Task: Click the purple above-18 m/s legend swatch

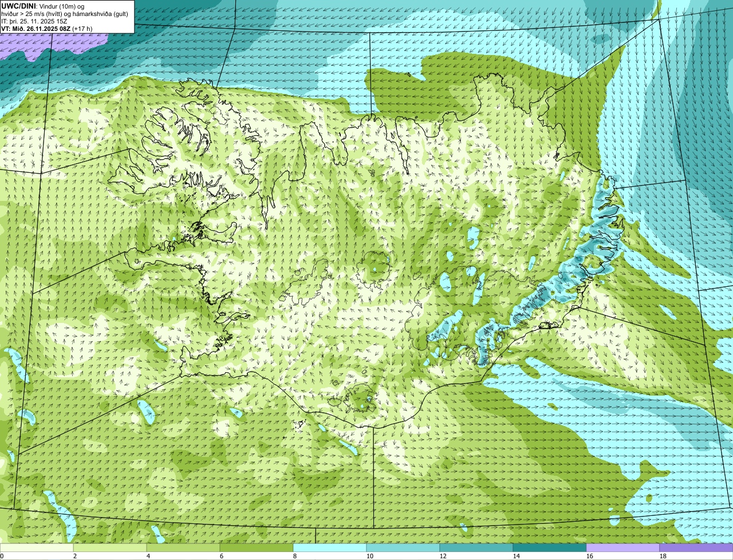Action: tap(696, 547)
